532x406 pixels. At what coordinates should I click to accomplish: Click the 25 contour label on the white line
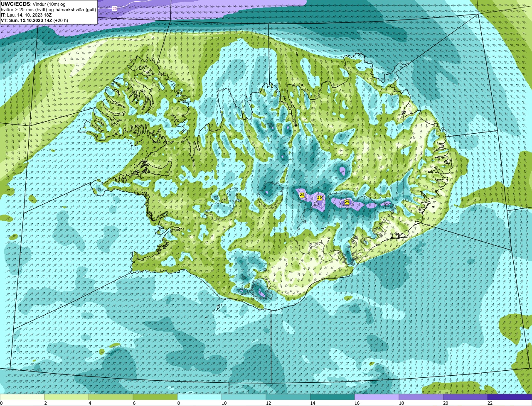(x=115, y=8)
